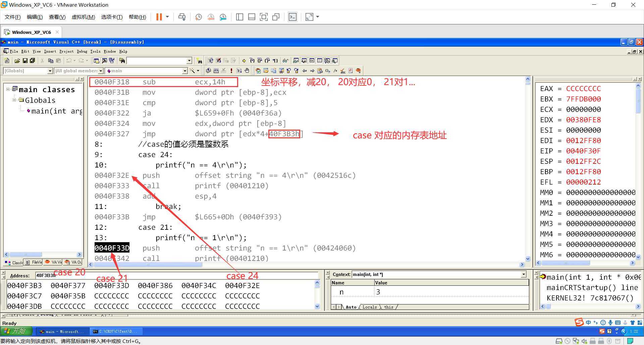Collapse the main classes tree node
The height and width of the screenshot is (345, 644).
coord(8,89)
